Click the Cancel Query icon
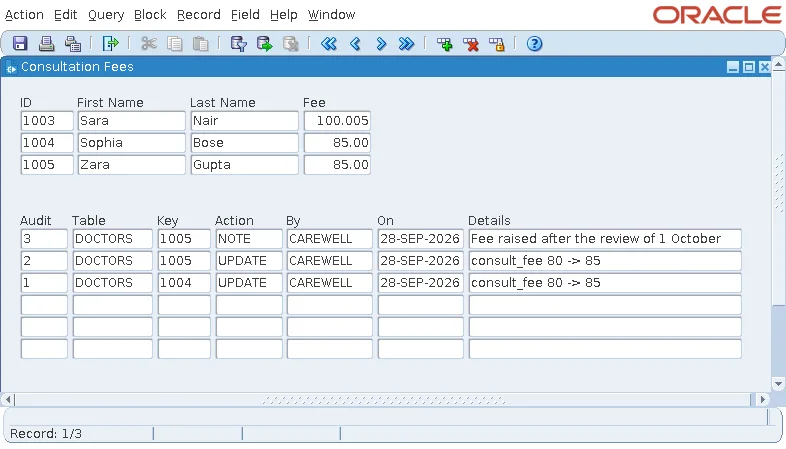 (x=291, y=44)
